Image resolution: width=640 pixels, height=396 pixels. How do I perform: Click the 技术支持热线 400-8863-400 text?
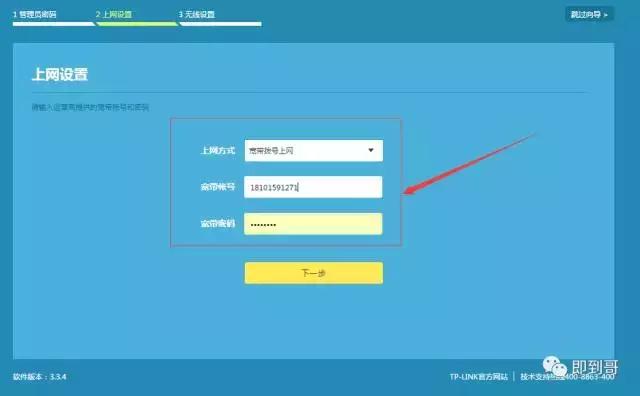pyautogui.click(x=567, y=377)
